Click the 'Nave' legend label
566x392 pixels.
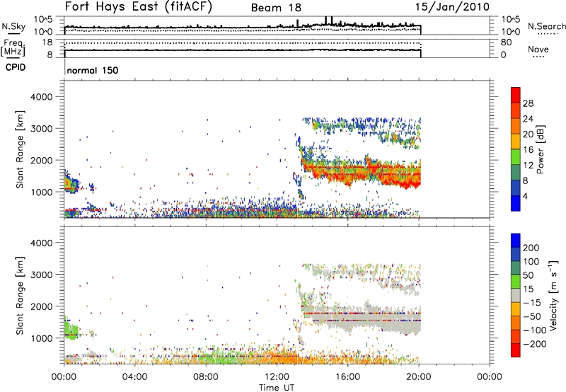(538, 49)
